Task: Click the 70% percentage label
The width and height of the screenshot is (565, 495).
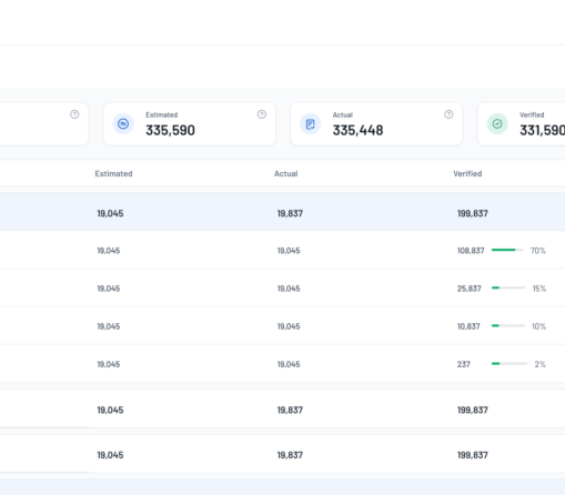Action: [x=538, y=250]
